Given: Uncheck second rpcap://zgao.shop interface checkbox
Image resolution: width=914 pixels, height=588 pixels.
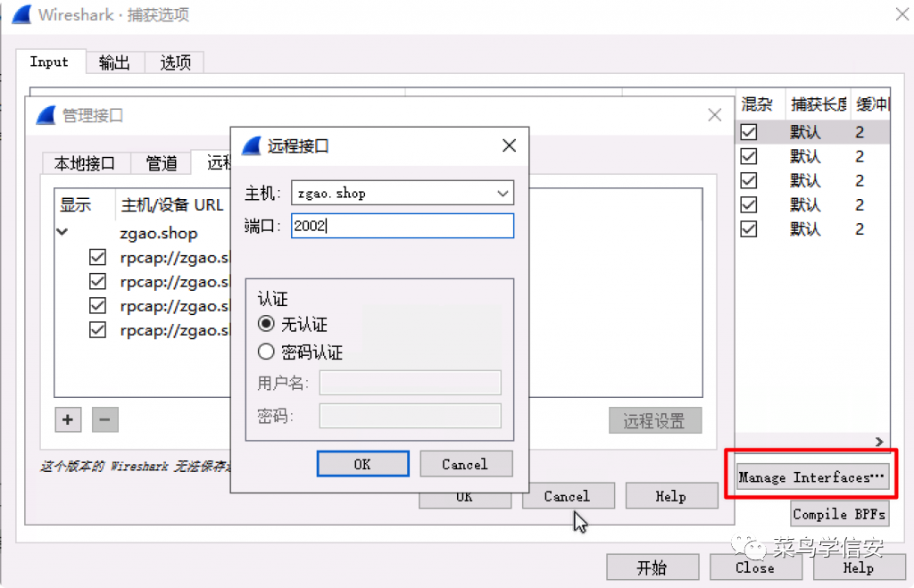Looking at the screenshot, I should [x=98, y=281].
